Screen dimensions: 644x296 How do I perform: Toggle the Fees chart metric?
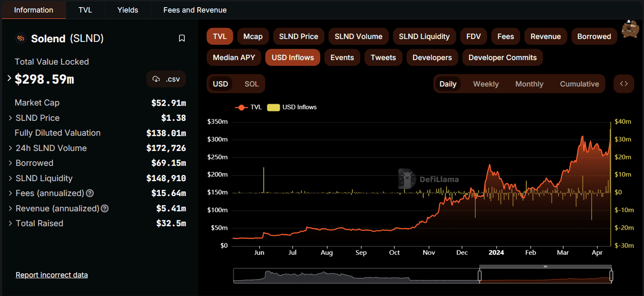(506, 36)
